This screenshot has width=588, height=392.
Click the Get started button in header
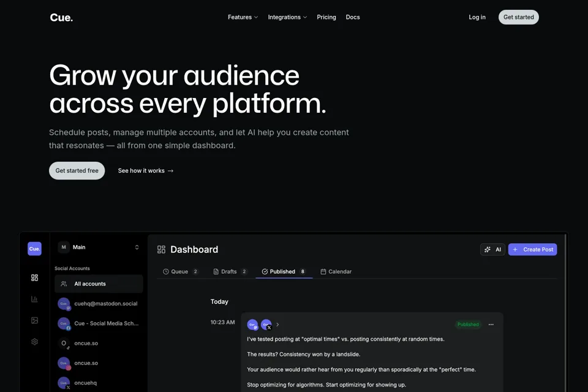click(519, 17)
